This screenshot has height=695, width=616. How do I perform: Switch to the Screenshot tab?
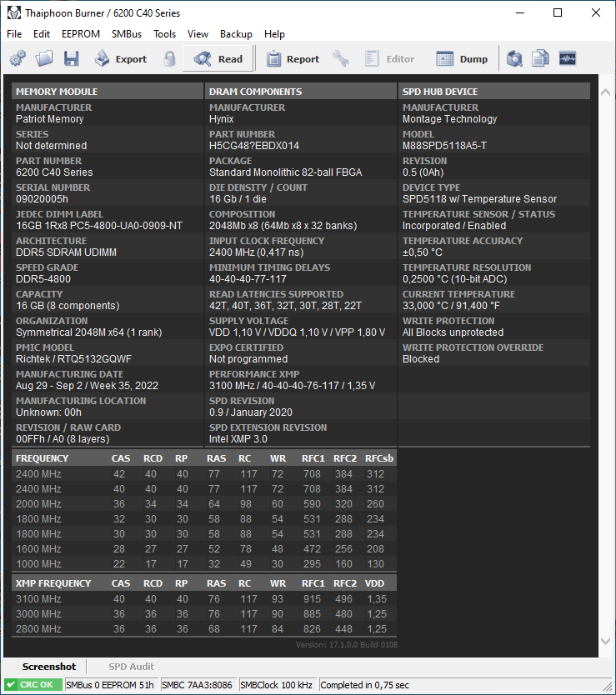[x=49, y=667]
